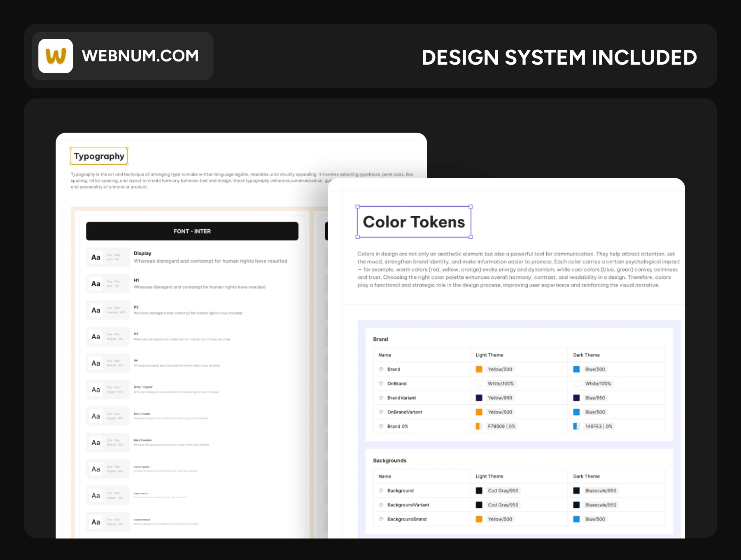
Task: Click the Aa sample tile for H3
Action: coord(96,337)
